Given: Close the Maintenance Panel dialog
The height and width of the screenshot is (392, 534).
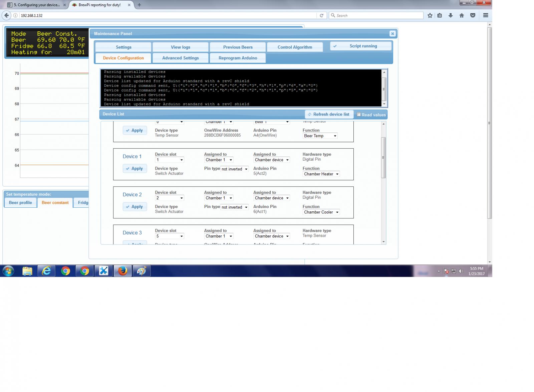Looking at the screenshot, I should pyautogui.click(x=392, y=33).
